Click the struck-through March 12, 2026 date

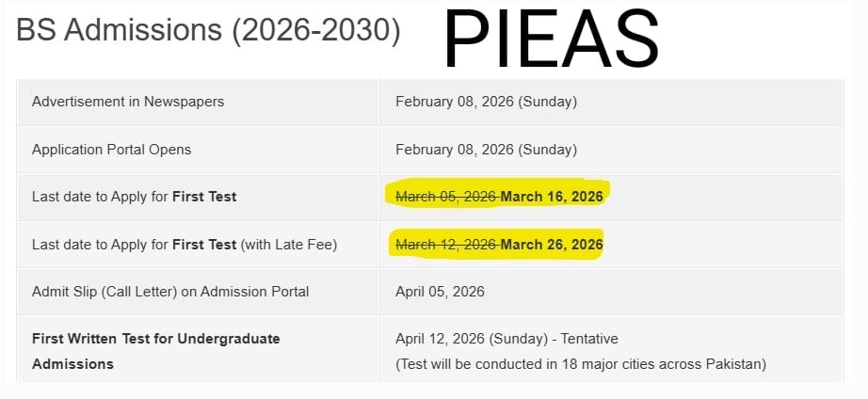(446, 245)
